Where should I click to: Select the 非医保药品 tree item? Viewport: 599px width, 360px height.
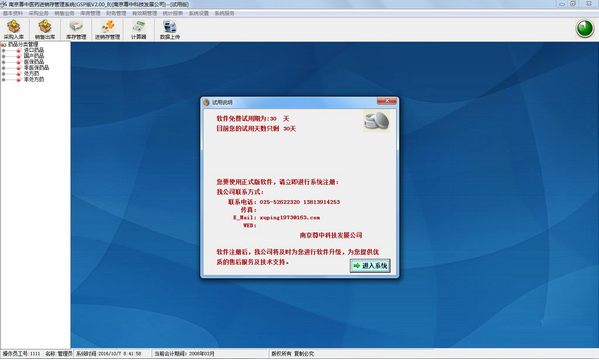(x=36, y=68)
